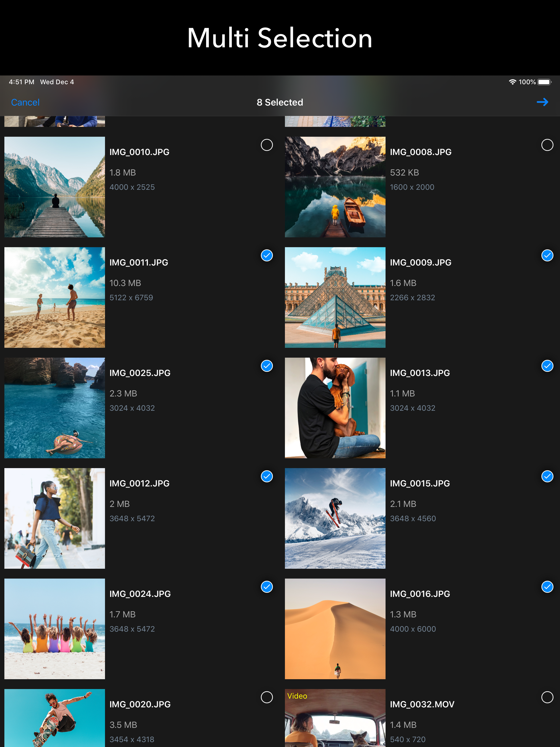This screenshot has width=560, height=747.
Task: Deselect IMG_0024.JPG selection checkmark
Action: tap(267, 586)
